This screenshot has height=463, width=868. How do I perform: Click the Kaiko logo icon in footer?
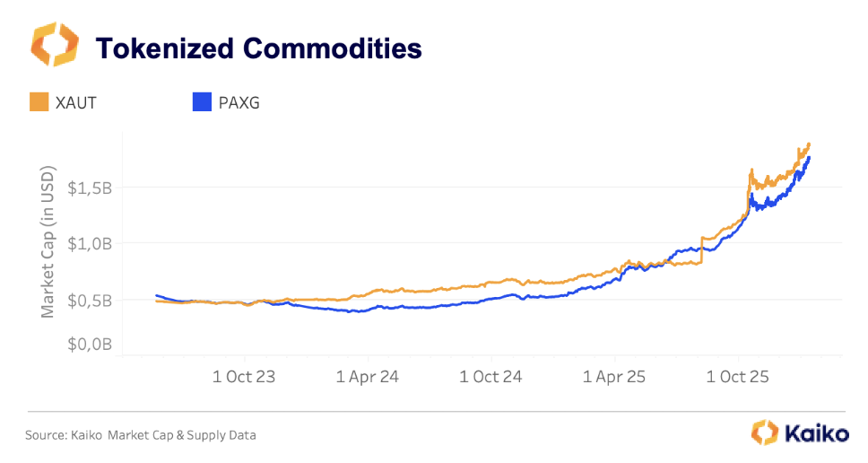pyautogui.click(x=764, y=432)
